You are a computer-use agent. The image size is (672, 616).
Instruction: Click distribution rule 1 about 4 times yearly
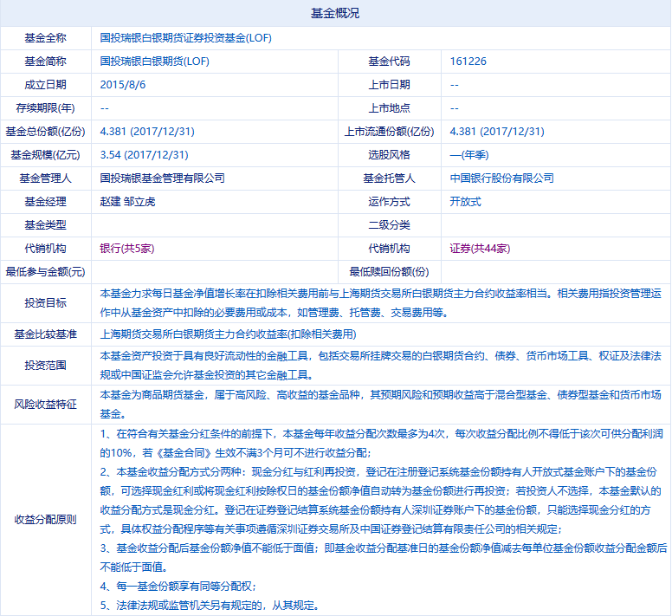(x=381, y=444)
